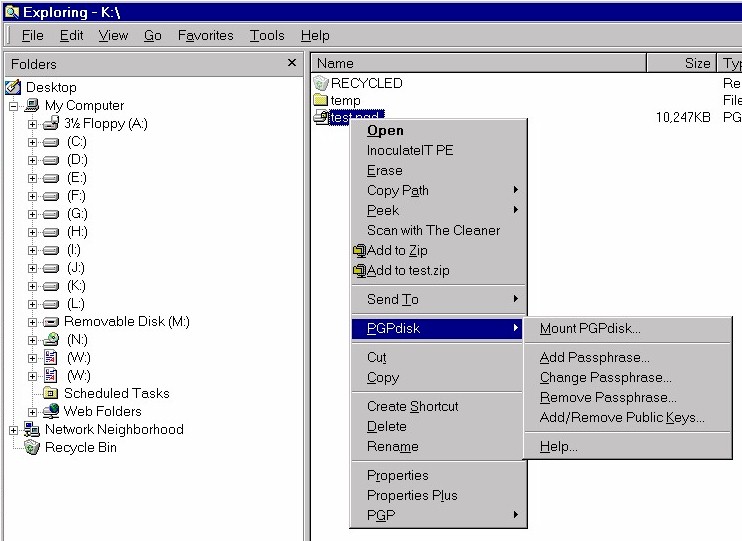Click the (N:) CD drive icon
Screen dimensions: 742x541
(x=51, y=339)
